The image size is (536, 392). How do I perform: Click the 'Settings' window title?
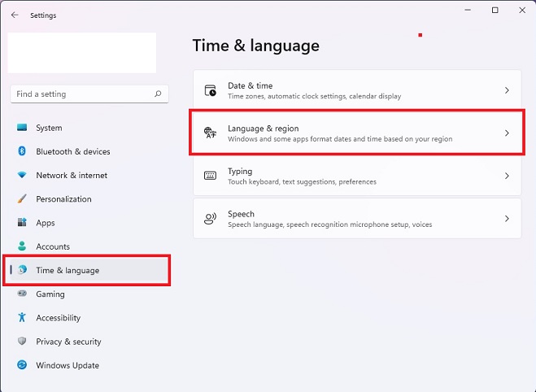click(43, 15)
